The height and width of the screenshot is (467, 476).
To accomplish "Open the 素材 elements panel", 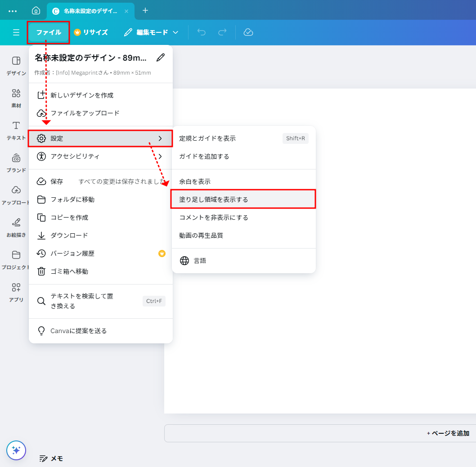I will (16, 98).
